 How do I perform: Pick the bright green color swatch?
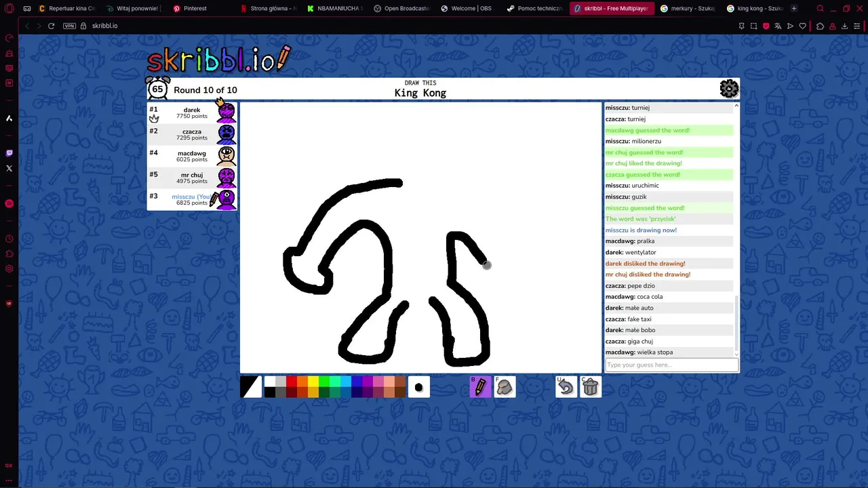(x=324, y=382)
